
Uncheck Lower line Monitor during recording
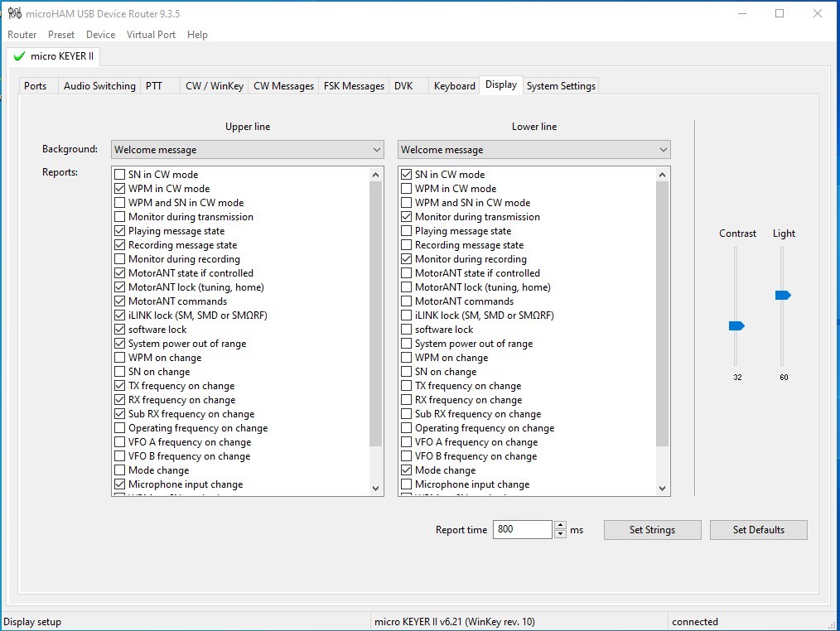tap(407, 258)
